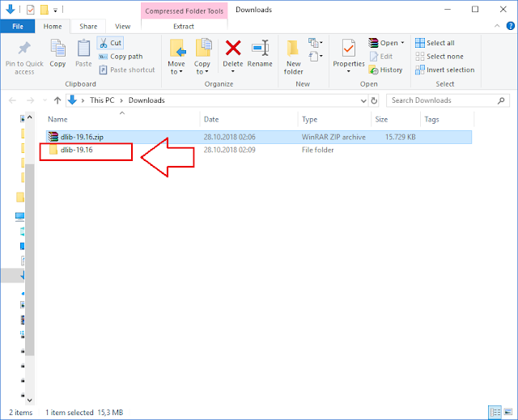The width and height of the screenshot is (518, 420).
Task: Click the Downloads arrow icon in address bar
Action: (72, 100)
